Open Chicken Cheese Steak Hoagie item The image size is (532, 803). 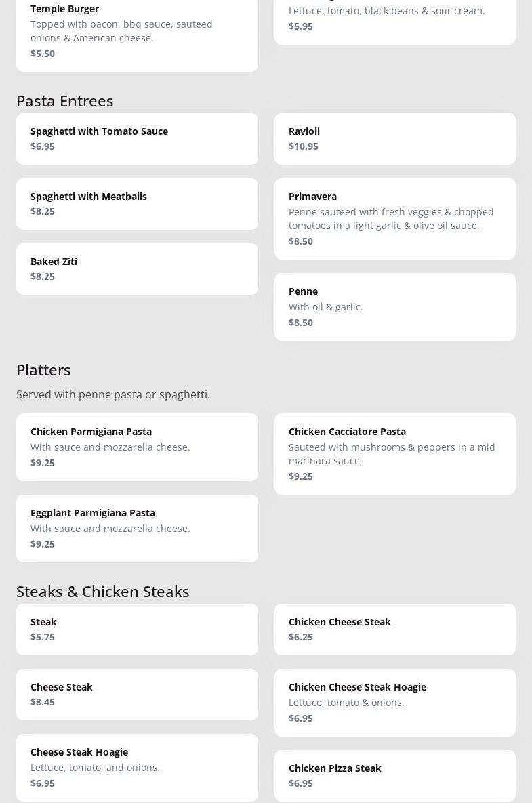coord(394,702)
